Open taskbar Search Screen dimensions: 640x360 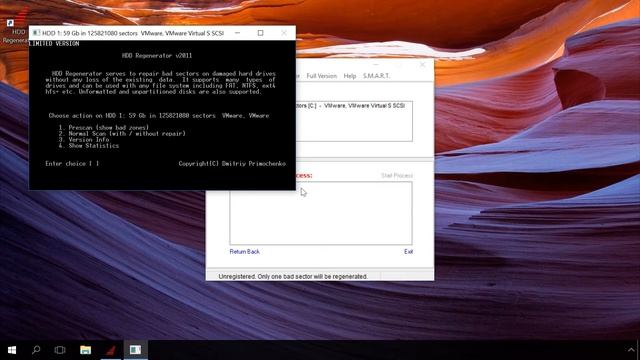tap(36, 350)
